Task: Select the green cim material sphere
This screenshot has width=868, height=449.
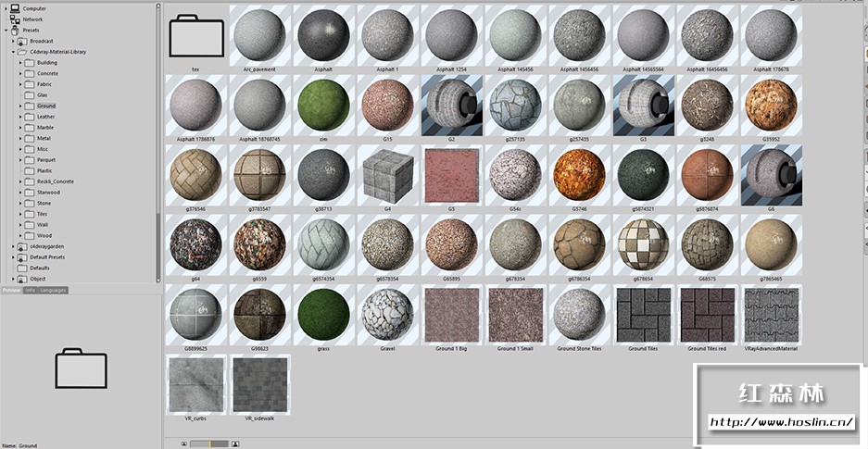Action: tap(323, 105)
